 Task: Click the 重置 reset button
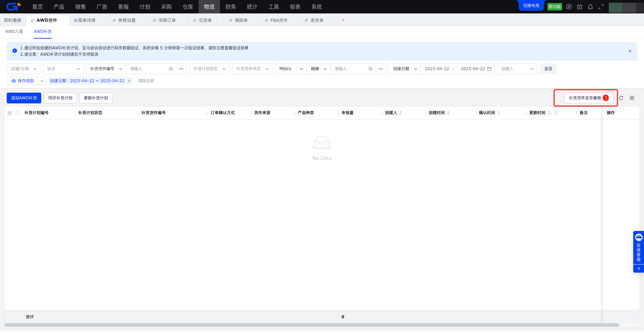coord(548,69)
